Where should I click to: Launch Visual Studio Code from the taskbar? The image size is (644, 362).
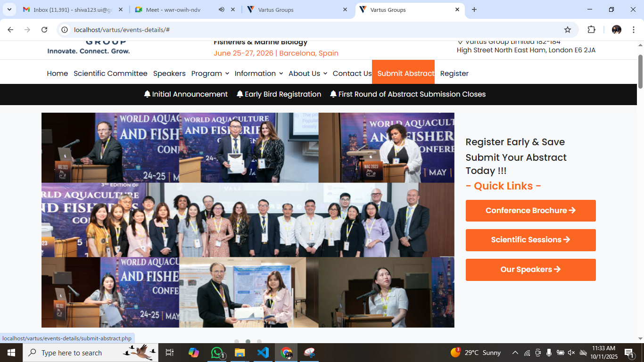point(263,353)
